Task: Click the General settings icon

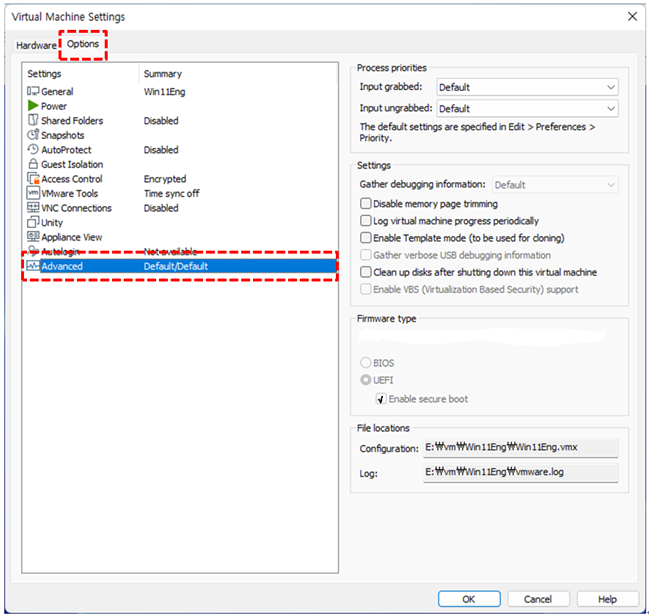Action: coord(33,91)
